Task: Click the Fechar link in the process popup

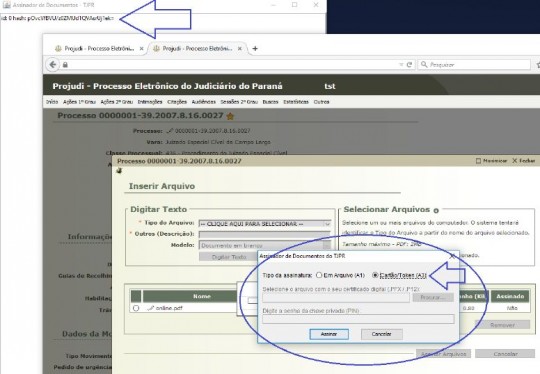Action: click(x=523, y=161)
